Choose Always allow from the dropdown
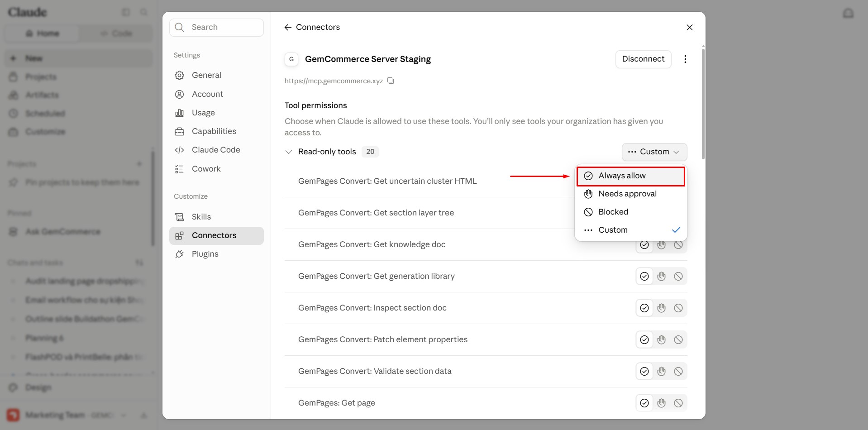The height and width of the screenshot is (430, 868). [x=631, y=176]
